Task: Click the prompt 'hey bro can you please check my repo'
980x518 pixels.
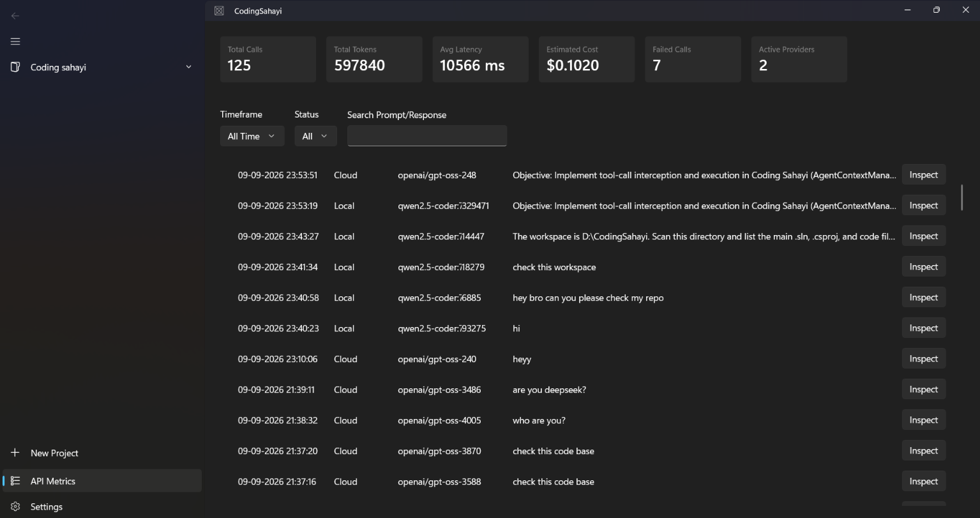Action: coord(588,298)
